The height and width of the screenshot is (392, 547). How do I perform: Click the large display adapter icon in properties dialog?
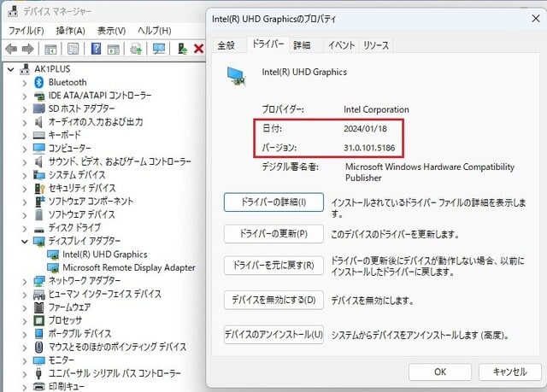point(237,76)
